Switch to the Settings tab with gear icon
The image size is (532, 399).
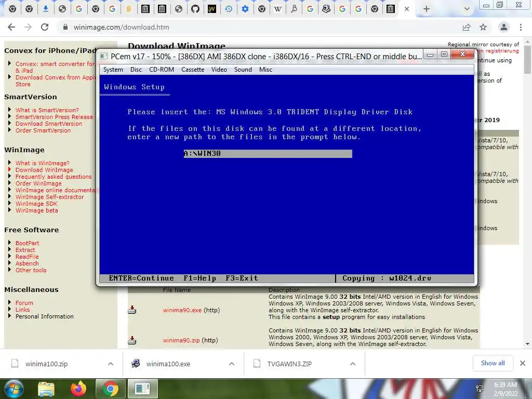pos(245,9)
